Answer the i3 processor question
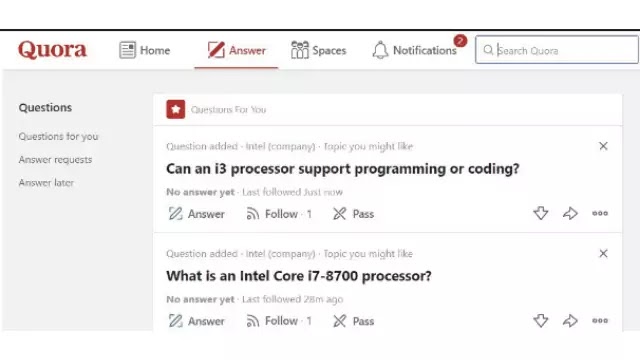The height and width of the screenshot is (360, 640). [x=196, y=213]
